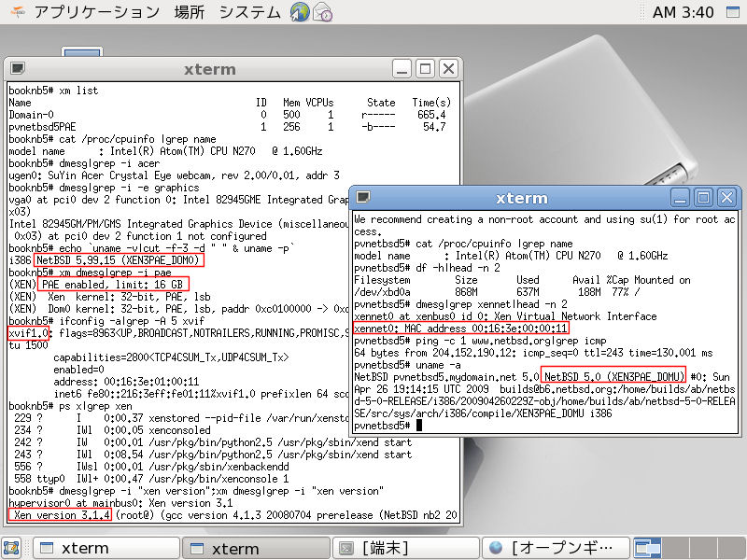
Task: Open the window menu icon of the front xterm
Action: (363, 197)
